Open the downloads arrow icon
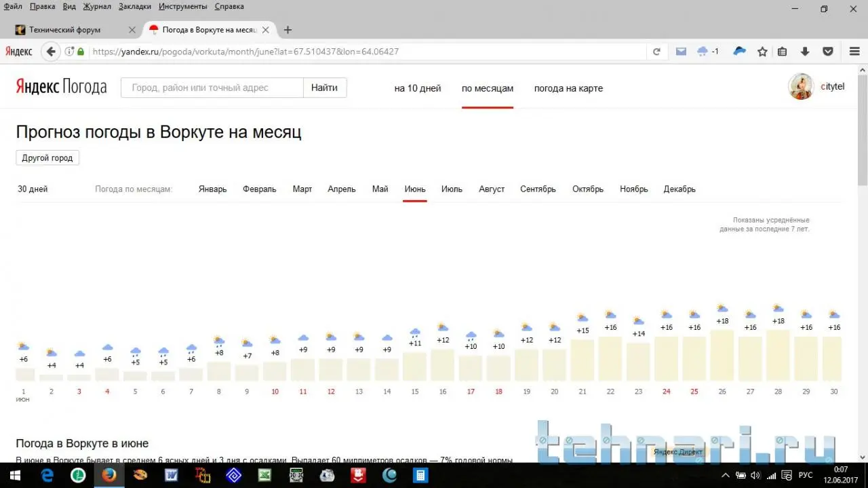 [805, 52]
